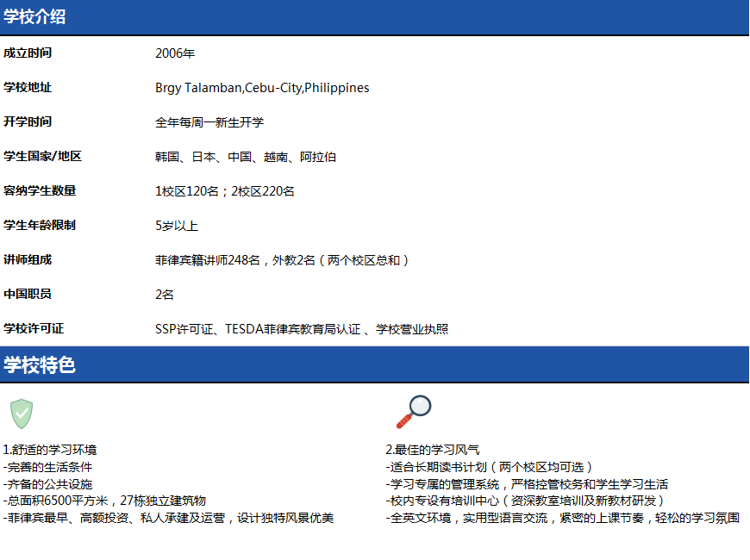Image resolution: width=750 pixels, height=560 pixels.
Task: Click the 适合长期读书计划 feature line
Action: click(490, 467)
